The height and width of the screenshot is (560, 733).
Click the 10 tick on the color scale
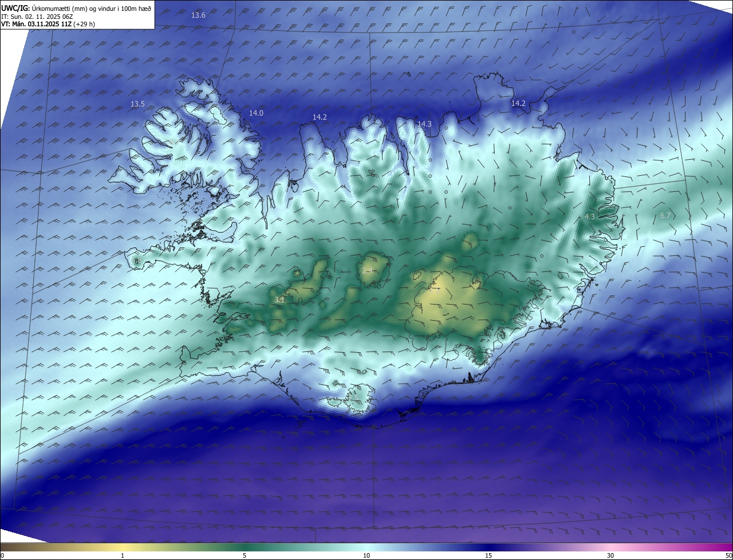click(366, 555)
